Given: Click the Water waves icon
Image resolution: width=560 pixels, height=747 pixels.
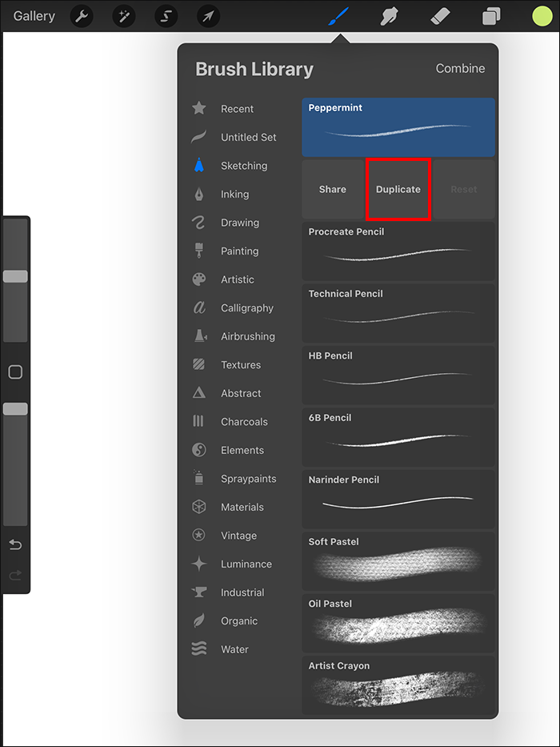Looking at the screenshot, I should [198, 649].
